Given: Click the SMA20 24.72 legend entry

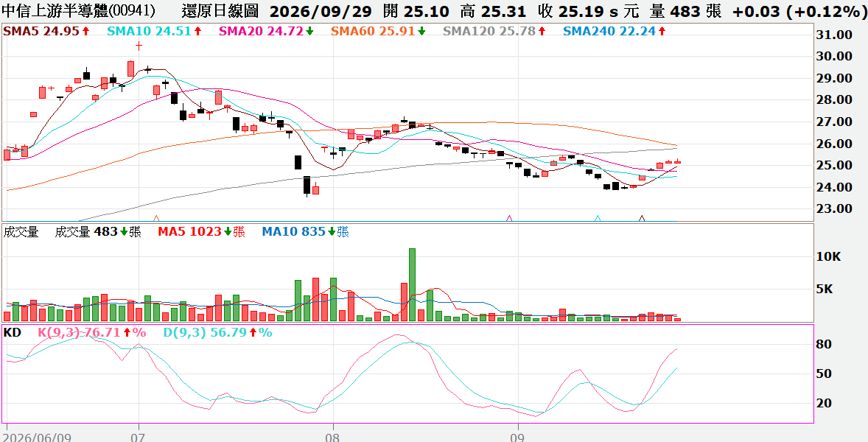Looking at the screenshot, I should click(267, 32).
